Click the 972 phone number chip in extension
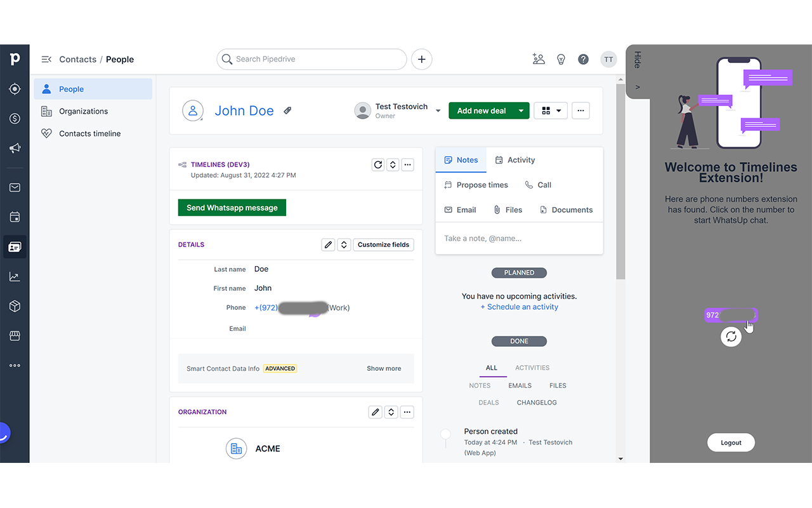 tap(731, 315)
